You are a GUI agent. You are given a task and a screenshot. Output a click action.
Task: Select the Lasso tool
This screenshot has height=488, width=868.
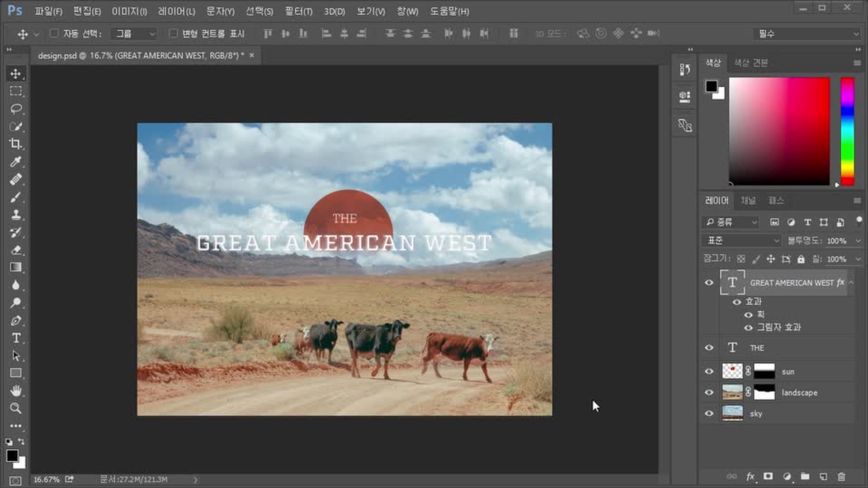[x=16, y=109]
